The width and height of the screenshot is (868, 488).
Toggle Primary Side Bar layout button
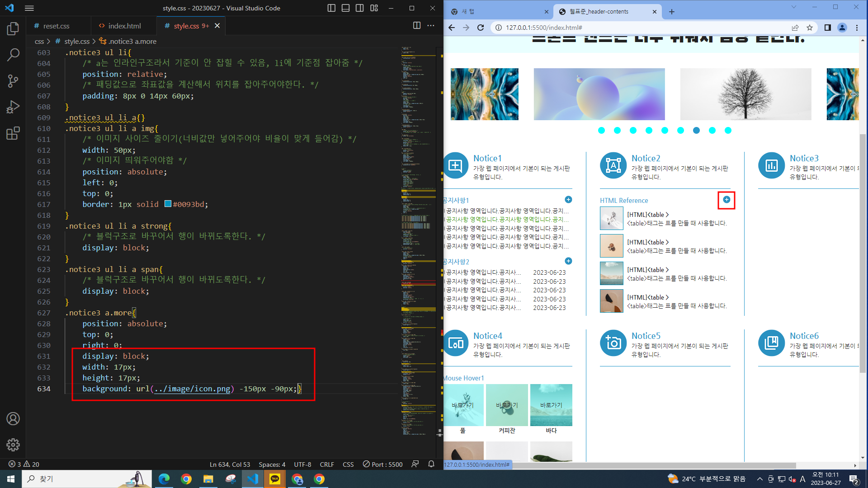tap(331, 8)
